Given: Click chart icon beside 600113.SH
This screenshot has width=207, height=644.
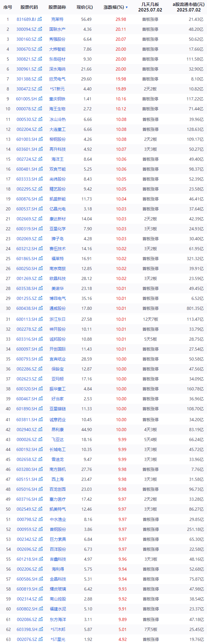Looking at the screenshot, I should click(40, 319).
